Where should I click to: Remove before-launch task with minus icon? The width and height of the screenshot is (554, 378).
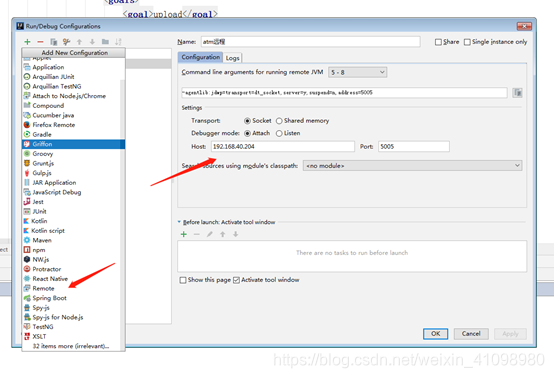click(197, 234)
